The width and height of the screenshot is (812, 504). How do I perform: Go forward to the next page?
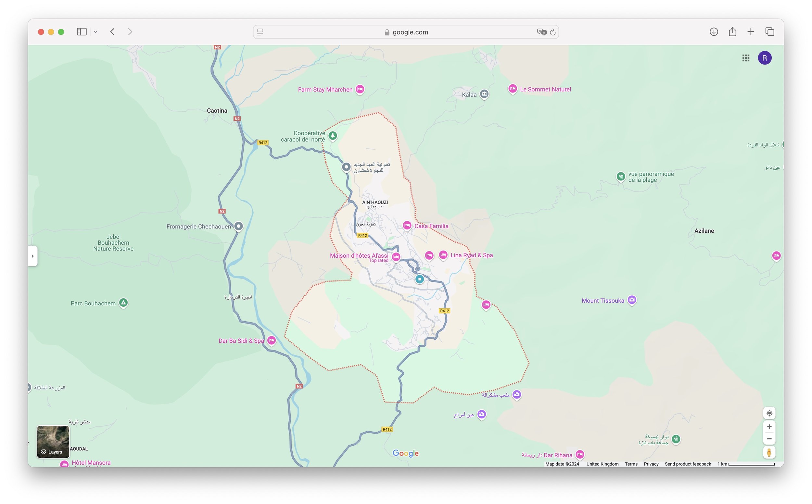pyautogui.click(x=130, y=32)
